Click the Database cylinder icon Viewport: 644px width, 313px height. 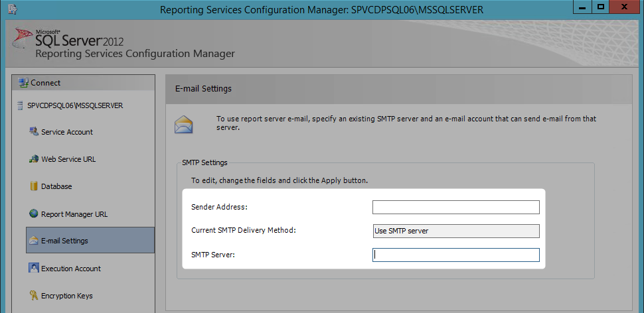[34, 186]
